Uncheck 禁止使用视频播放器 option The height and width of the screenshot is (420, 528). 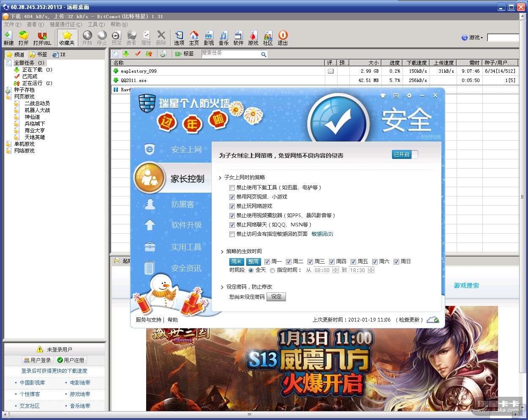[x=232, y=215]
